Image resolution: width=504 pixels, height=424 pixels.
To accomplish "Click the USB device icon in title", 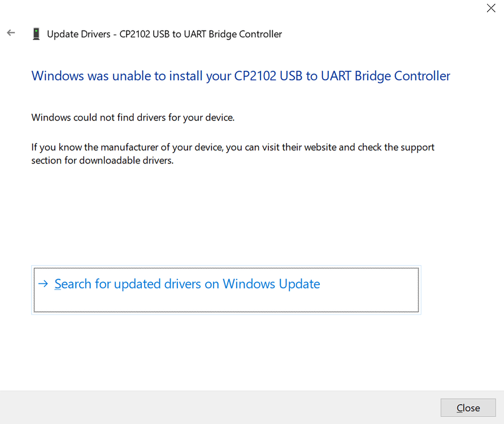I will 36,34.
